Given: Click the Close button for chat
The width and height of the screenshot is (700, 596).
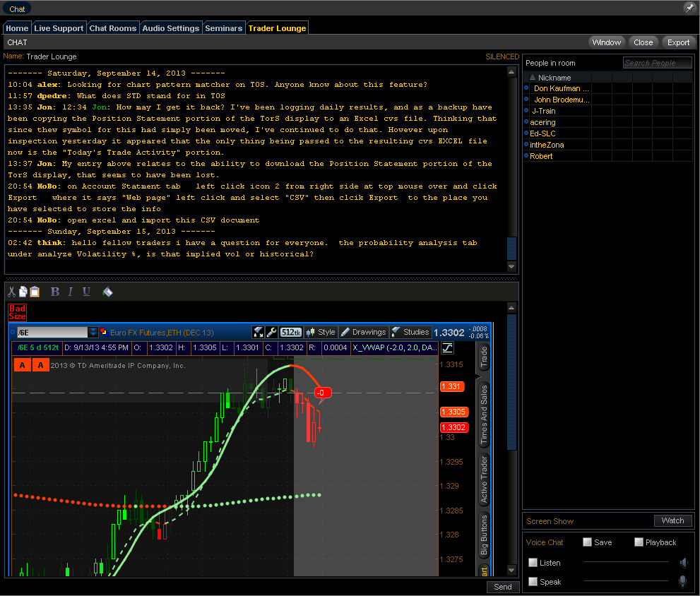Looking at the screenshot, I should 643,42.
